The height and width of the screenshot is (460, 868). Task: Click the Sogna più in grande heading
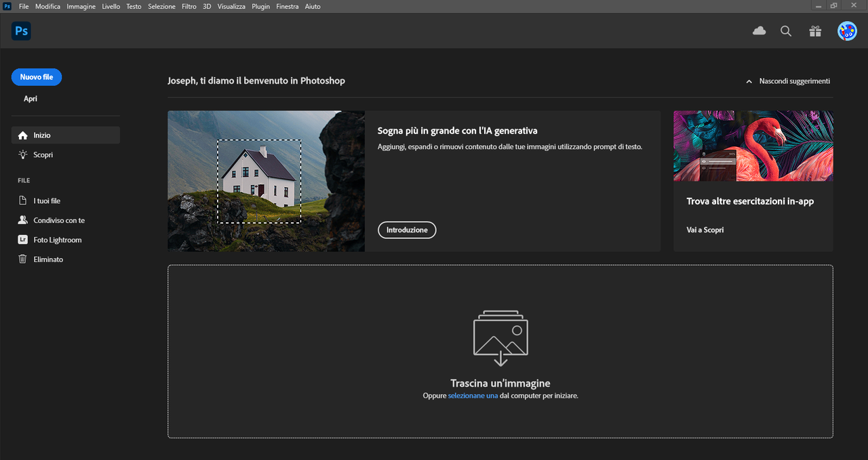pyautogui.click(x=457, y=131)
